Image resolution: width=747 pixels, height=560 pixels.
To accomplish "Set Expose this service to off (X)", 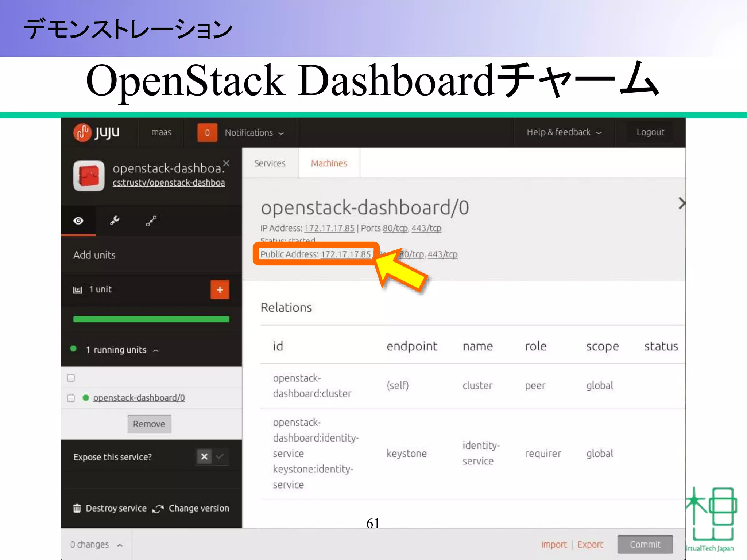I will coord(204,456).
